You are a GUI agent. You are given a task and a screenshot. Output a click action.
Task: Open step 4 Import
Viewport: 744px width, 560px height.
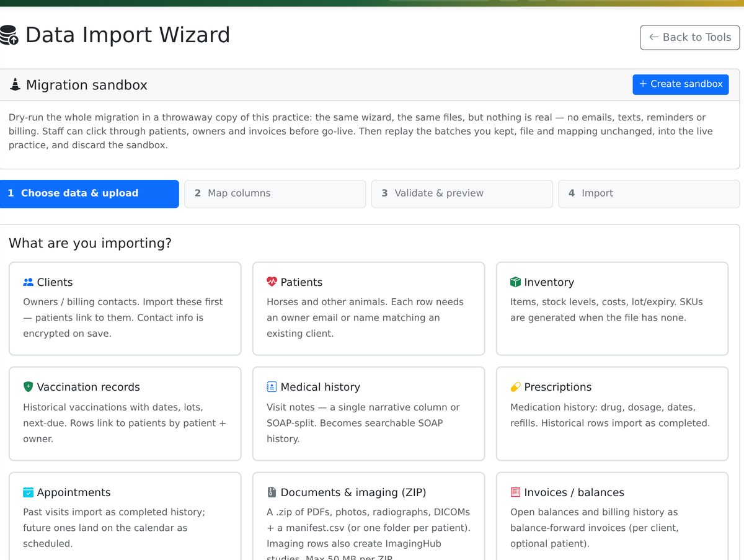pos(649,193)
